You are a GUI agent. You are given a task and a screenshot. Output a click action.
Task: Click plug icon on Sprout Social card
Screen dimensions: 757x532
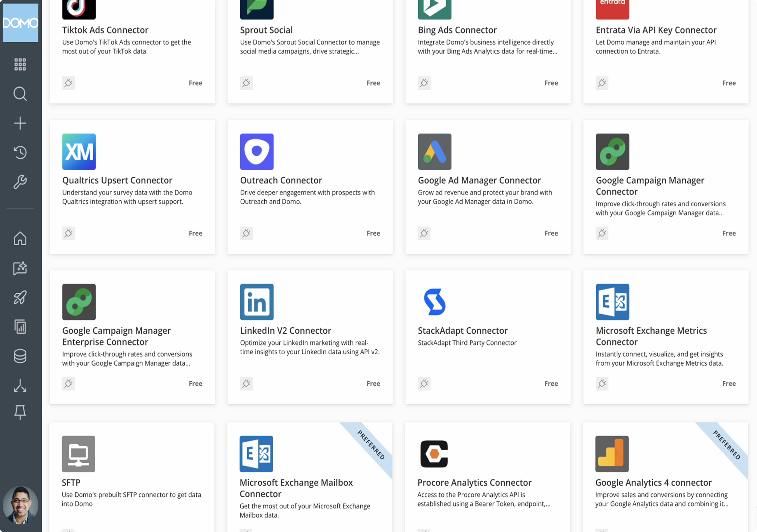246,83
